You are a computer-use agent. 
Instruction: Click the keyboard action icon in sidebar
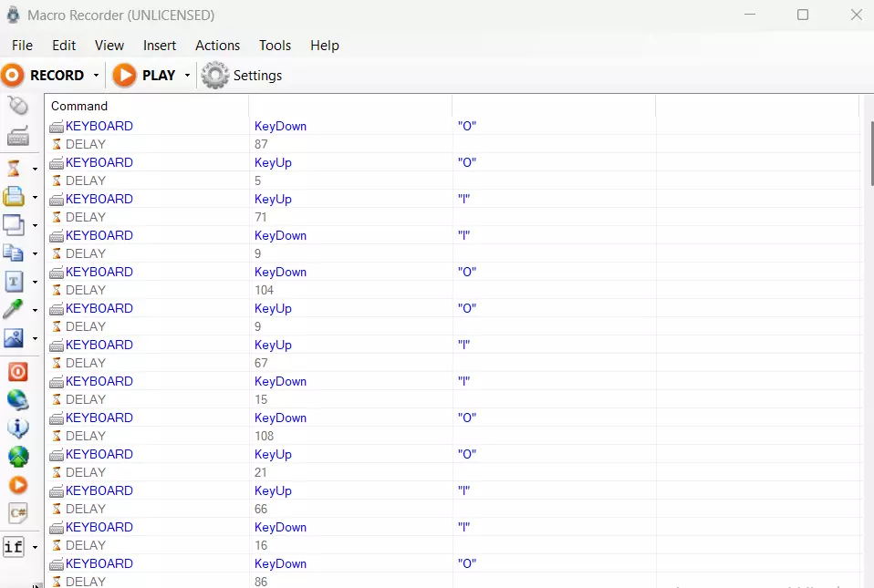point(17,137)
